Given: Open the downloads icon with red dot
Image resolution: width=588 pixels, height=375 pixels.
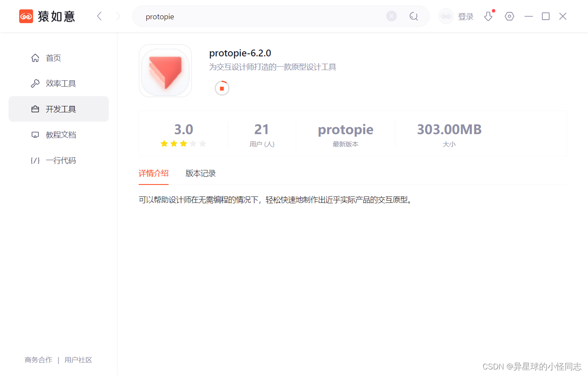Looking at the screenshot, I should pyautogui.click(x=489, y=16).
